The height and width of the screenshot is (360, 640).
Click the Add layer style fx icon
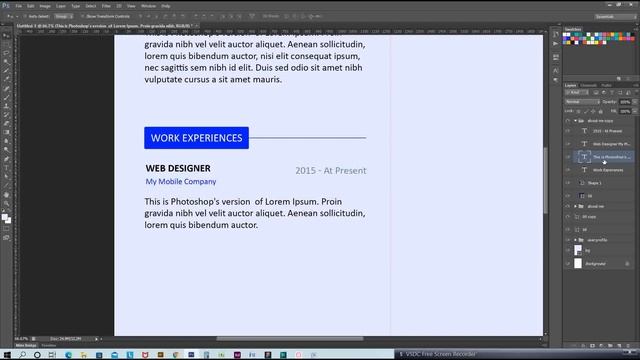[584, 346]
